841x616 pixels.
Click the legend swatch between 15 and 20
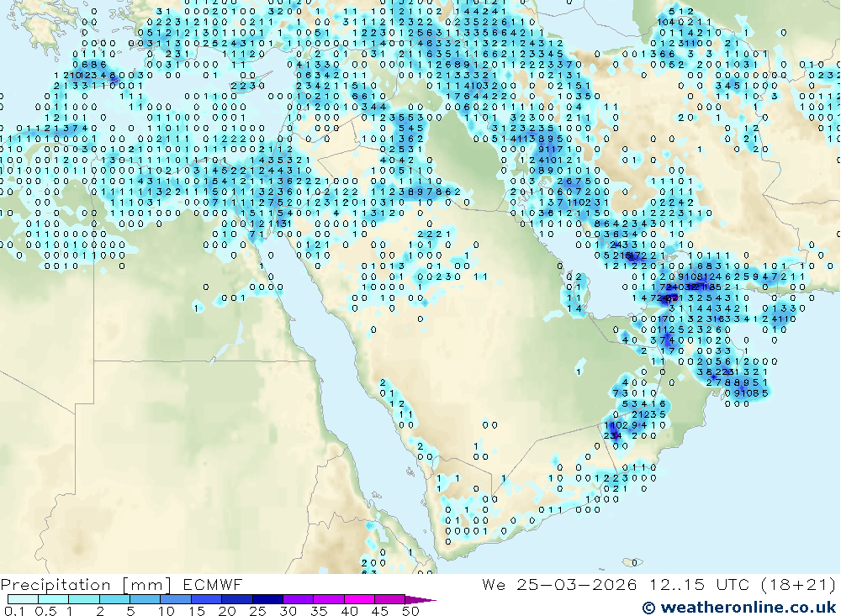(x=207, y=599)
